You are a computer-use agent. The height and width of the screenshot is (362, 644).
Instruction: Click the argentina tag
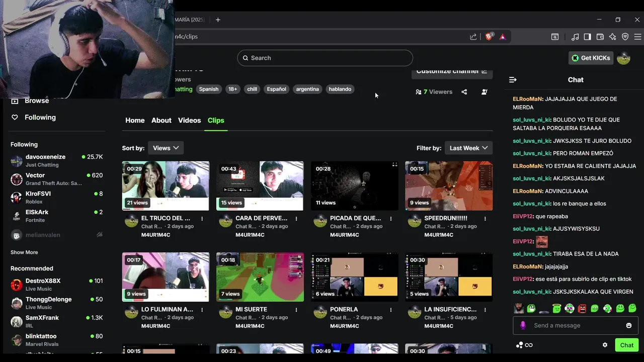click(307, 89)
